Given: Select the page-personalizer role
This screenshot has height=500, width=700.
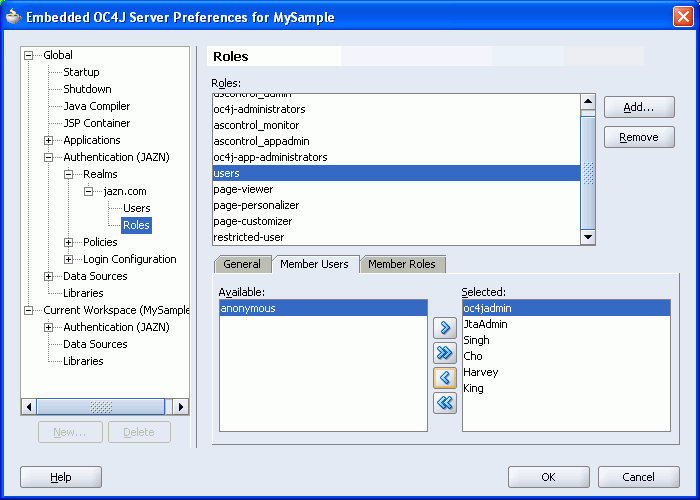Looking at the screenshot, I should 396,205.
